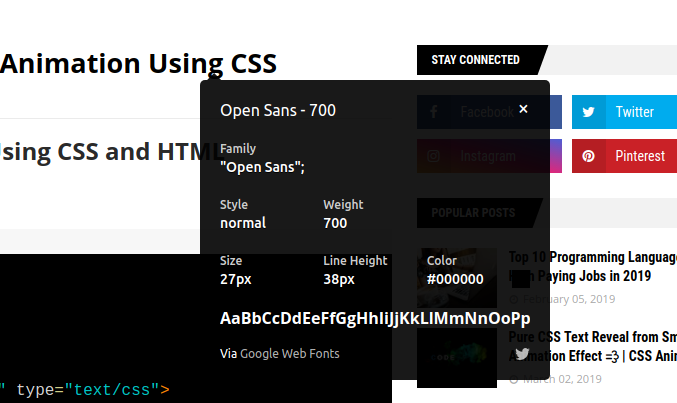Open the Pinterest follow button
Screen dimensions: 677x403
tap(624, 156)
